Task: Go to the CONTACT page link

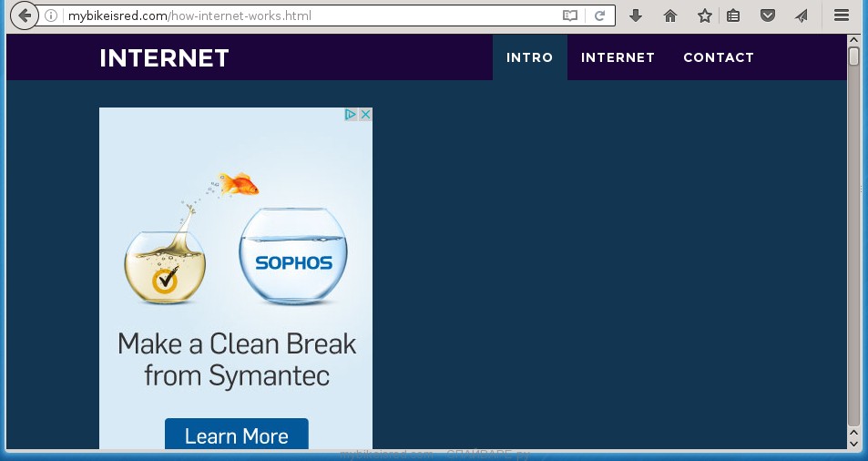Action: pyautogui.click(x=719, y=57)
